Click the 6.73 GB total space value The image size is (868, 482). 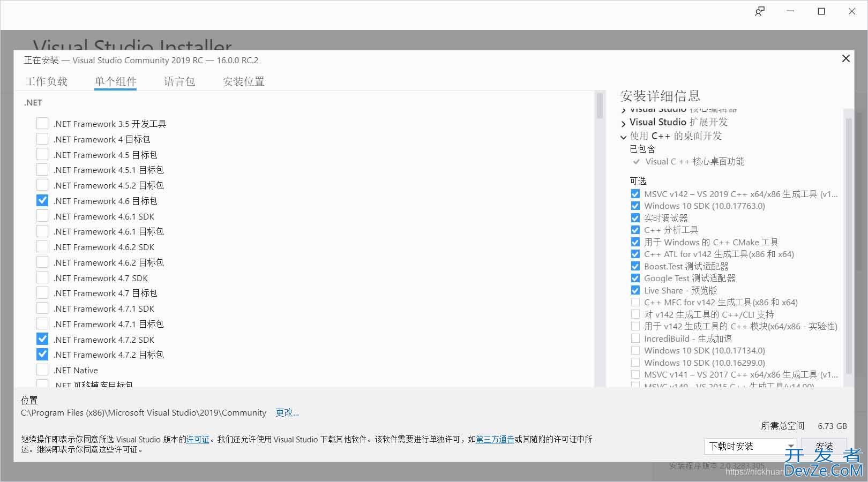coord(832,426)
